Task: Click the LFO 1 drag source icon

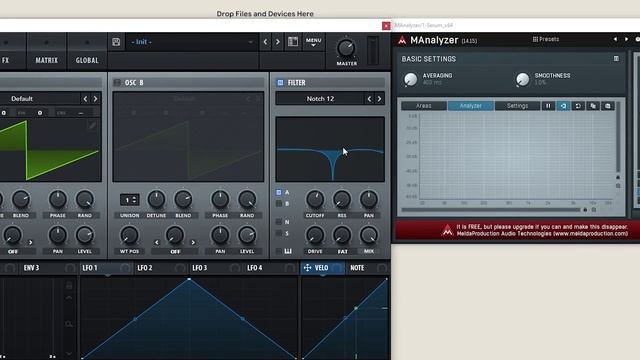Action: 125,268
